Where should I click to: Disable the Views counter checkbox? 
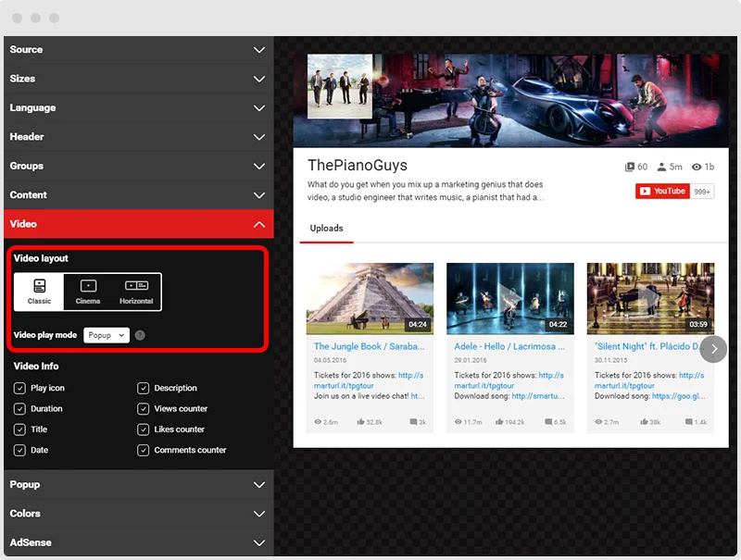(x=144, y=409)
